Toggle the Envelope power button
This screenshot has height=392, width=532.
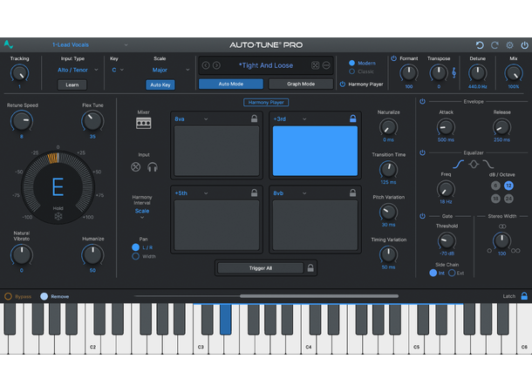422,101
